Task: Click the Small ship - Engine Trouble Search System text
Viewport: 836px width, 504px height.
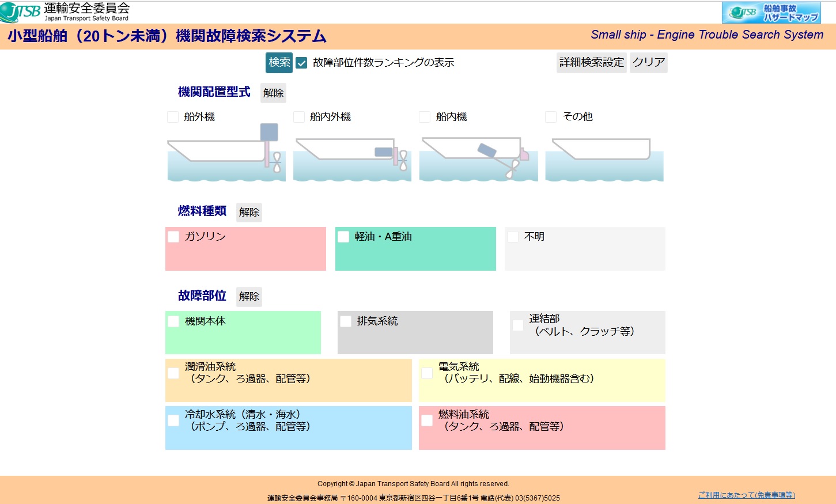Action: point(707,35)
